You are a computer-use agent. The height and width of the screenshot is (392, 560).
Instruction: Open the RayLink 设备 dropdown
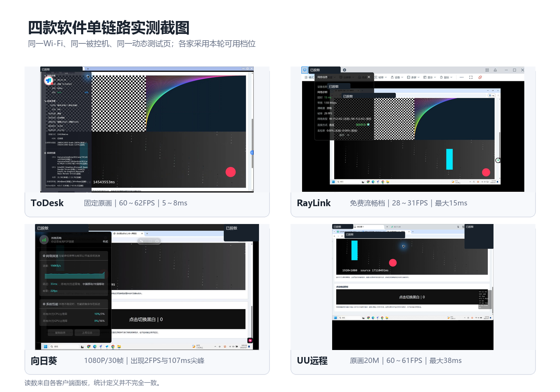tap(397, 77)
